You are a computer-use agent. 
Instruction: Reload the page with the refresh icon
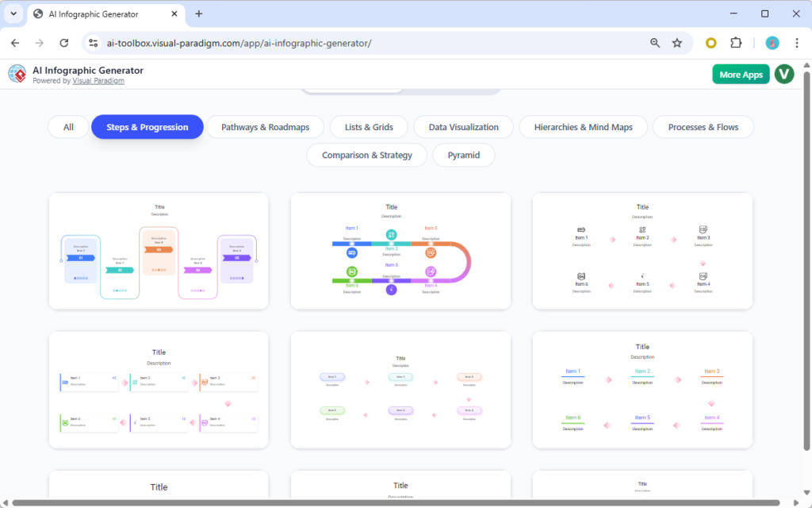point(64,43)
